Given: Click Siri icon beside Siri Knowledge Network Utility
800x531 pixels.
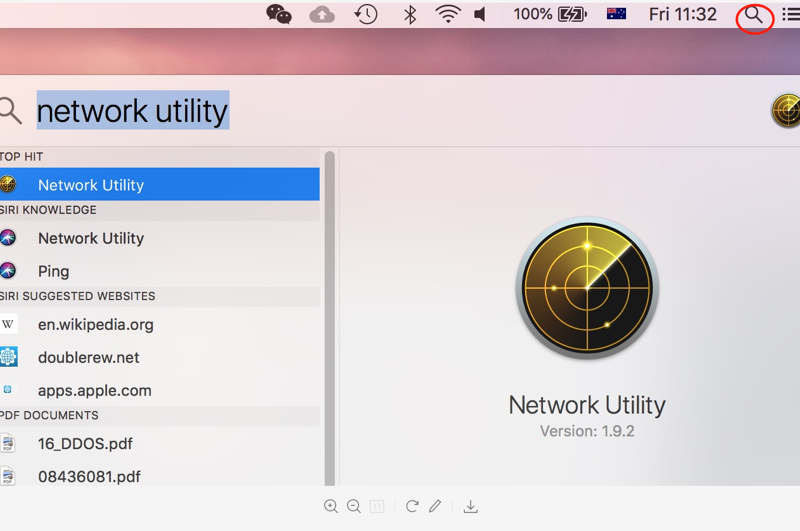Looking at the screenshot, I should pyautogui.click(x=8, y=238).
